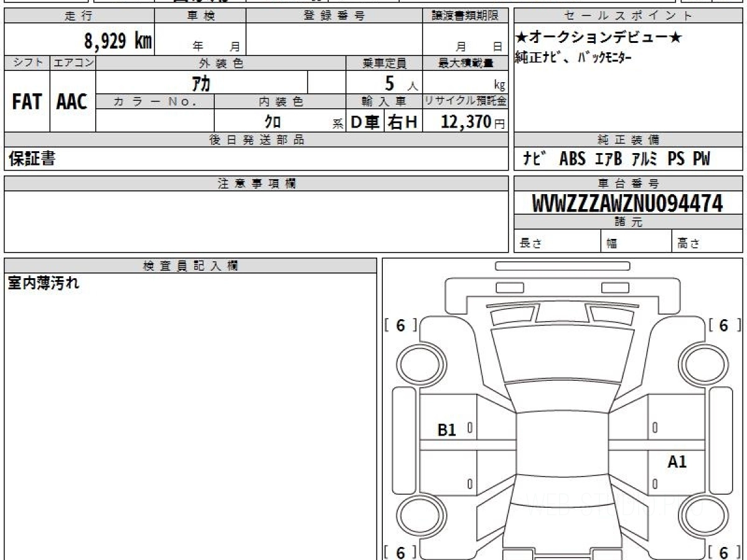The width and height of the screenshot is (747, 560).
Task: Click the セールスポイント header
Action: [x=628, y=16]
